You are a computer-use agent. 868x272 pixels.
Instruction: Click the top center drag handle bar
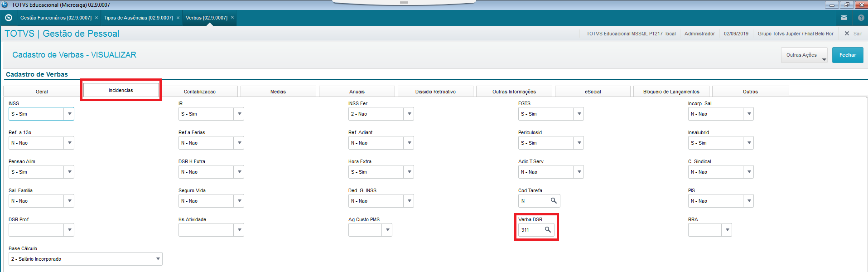404,2
